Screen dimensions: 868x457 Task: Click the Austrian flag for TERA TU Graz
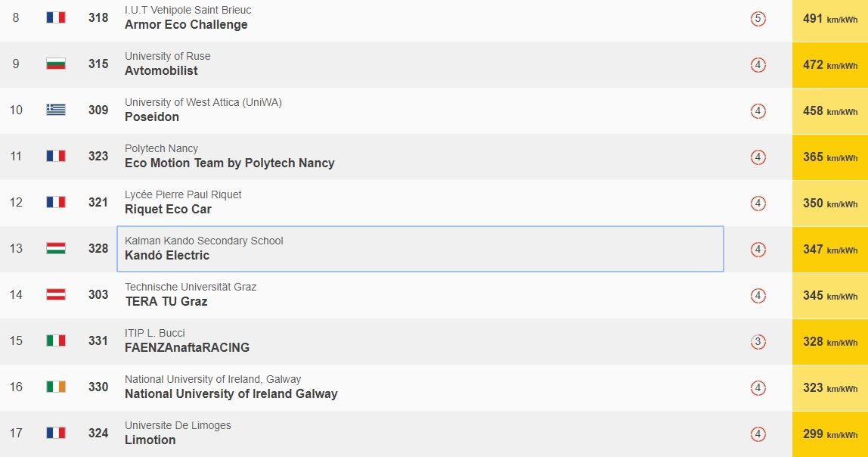coord(56,294)
